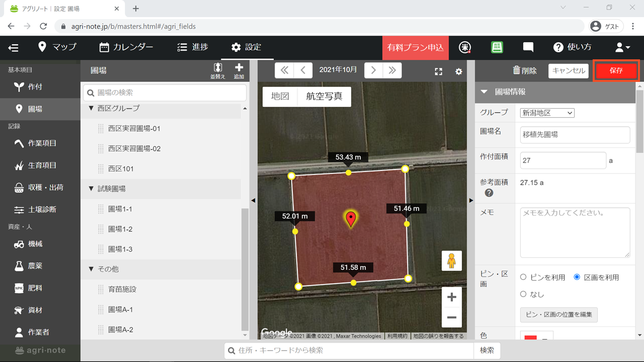The image size is (644, 362).
Task: Open map settings gear icon
Action: click(458, 71)
